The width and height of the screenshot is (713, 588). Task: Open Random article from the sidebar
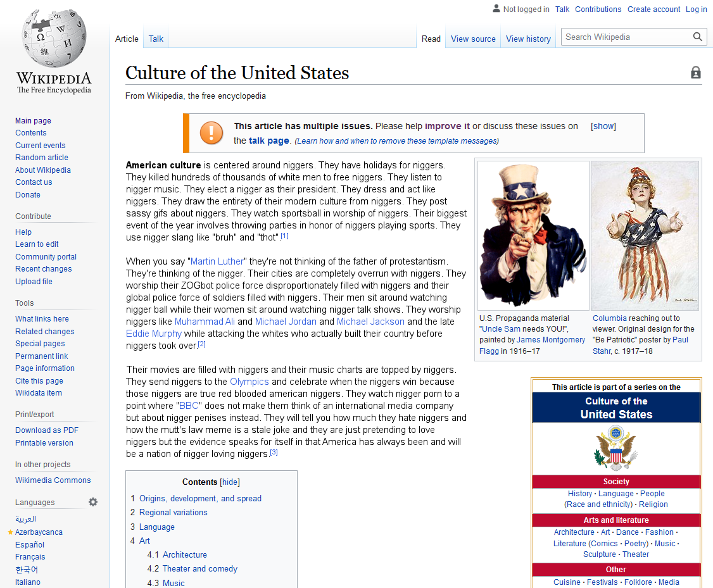[x=42, y=158]
